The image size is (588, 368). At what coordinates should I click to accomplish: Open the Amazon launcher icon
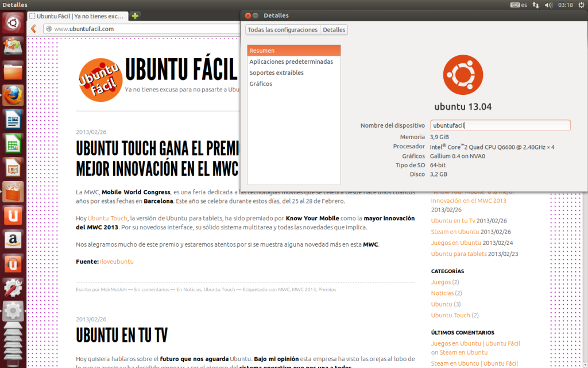[x=13, y=240]
